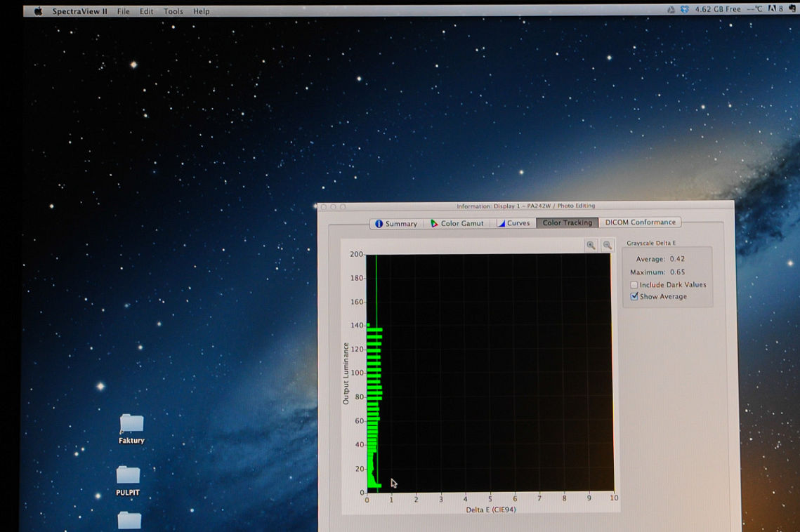Viewport: 800px width, 532px height.
Task: Click the 'Output Luminance' axis label
Action: click(346, 373)
